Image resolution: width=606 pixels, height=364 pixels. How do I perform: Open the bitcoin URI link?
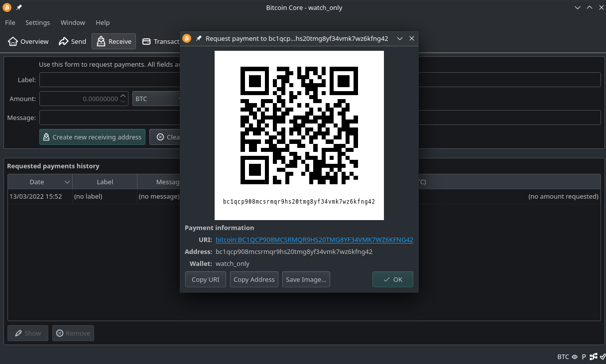click(314, 240)
